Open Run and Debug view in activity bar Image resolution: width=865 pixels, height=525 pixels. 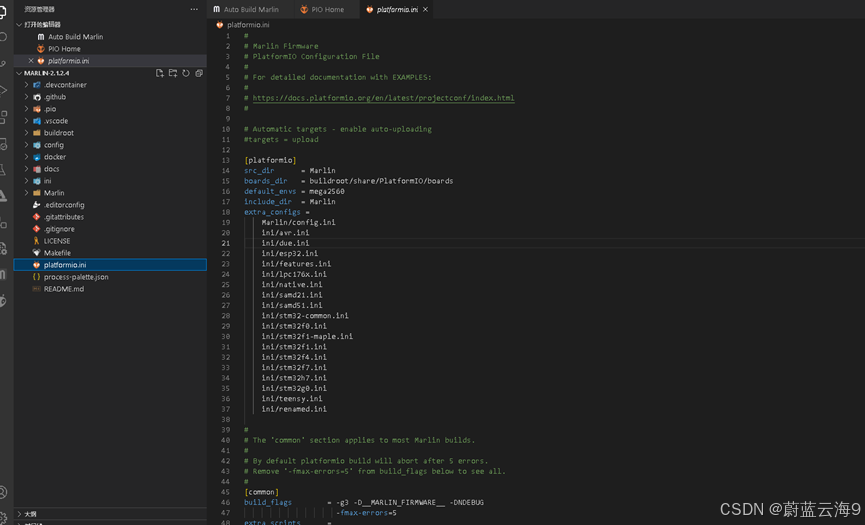click(x=3, y=90)
